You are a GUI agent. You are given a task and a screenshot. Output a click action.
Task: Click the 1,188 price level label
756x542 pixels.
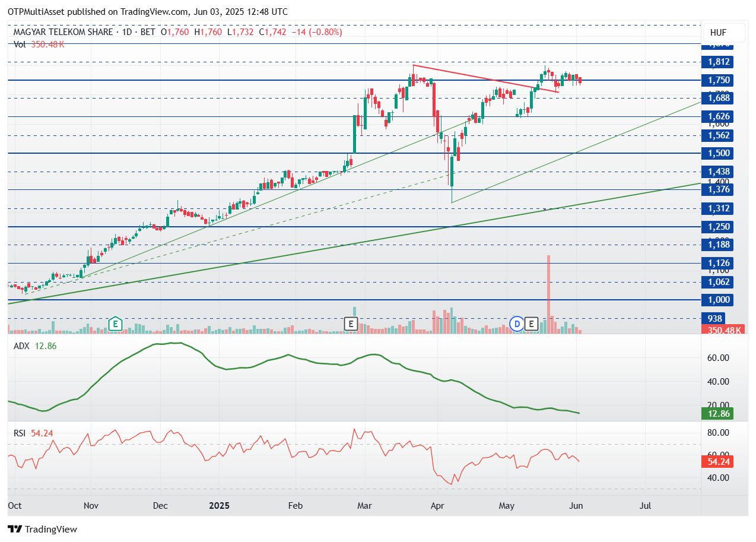pyautogui.click(x=717, y=245)
